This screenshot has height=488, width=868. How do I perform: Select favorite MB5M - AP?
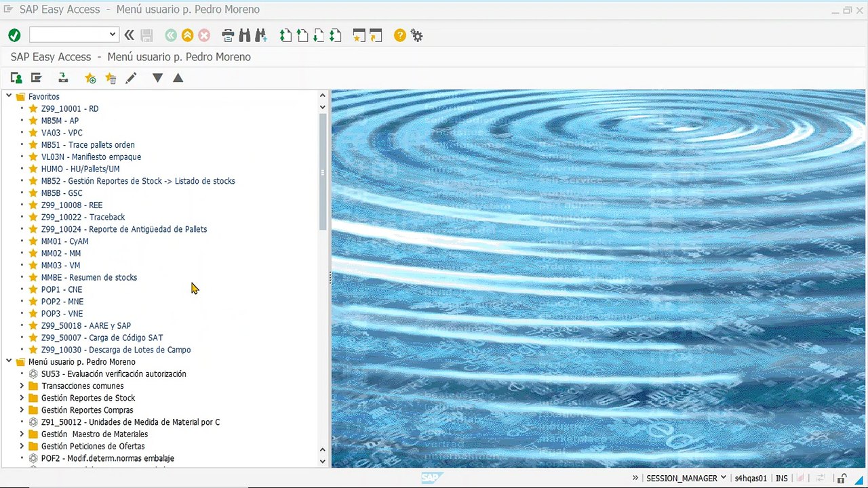pos(60,121)
